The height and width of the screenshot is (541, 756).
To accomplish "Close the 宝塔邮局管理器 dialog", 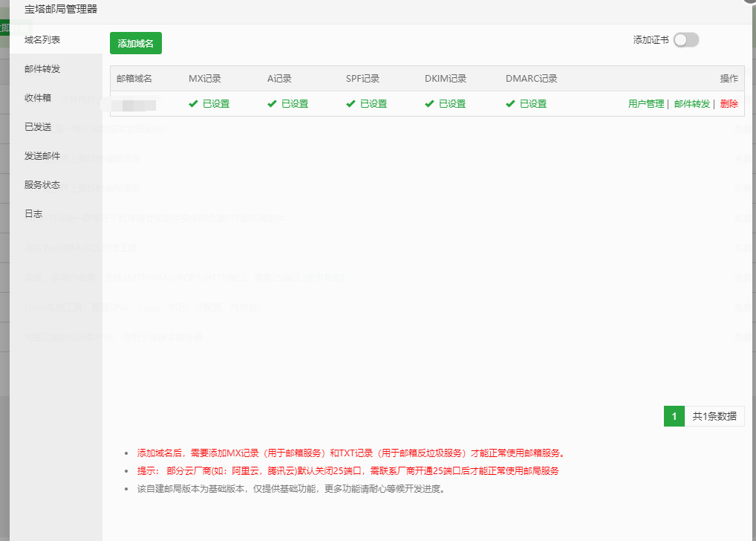I will [750, 2].
